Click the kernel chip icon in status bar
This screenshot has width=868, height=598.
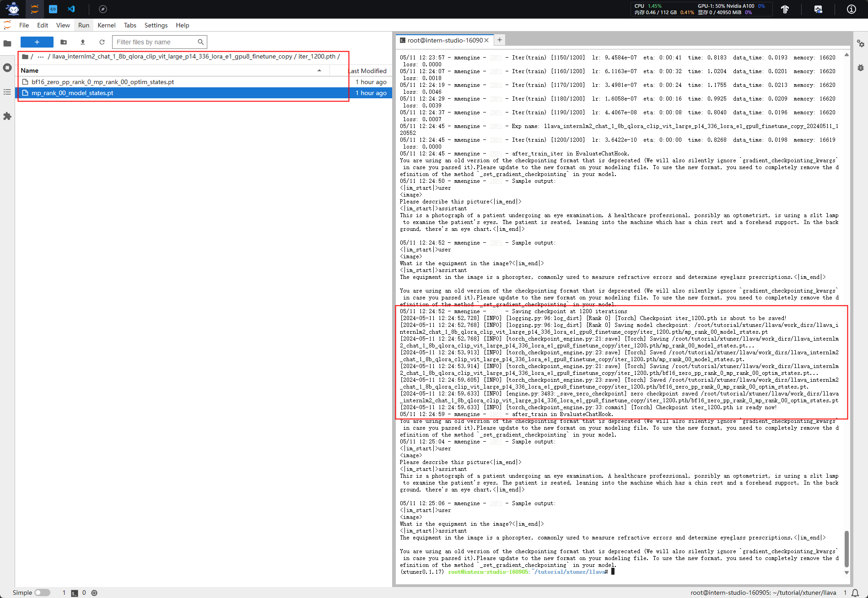click(94, 593)
